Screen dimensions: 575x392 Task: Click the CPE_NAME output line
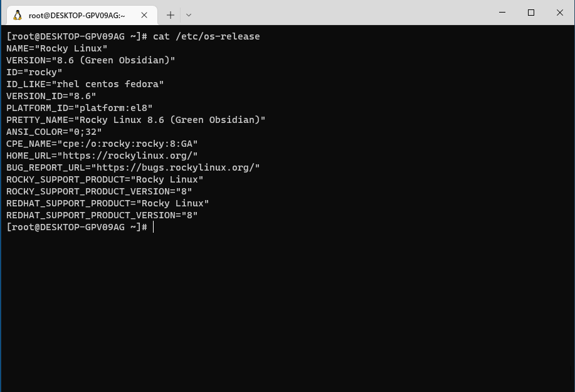pyautogui.click(x=102, y=144)
